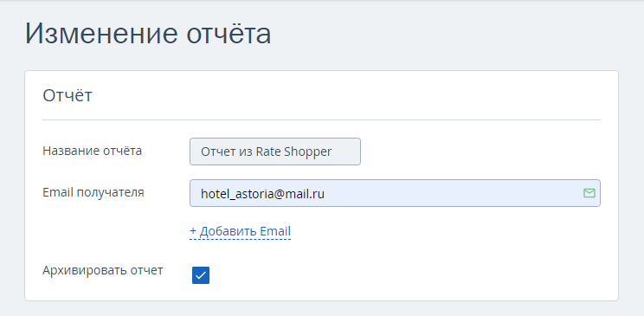Click the mail icon beside hotel_astoria@mail.ru
This screenshot has height=316, width=644.
589,193
